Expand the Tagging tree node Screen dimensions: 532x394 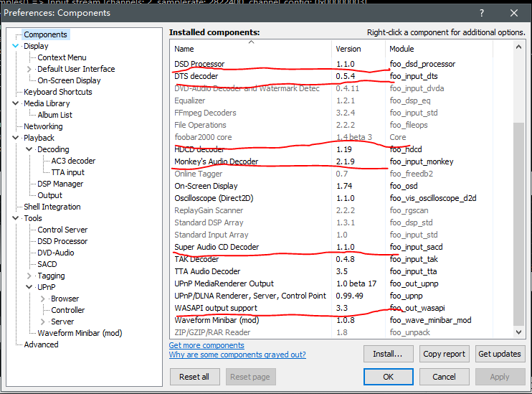(x=29, y=276)
